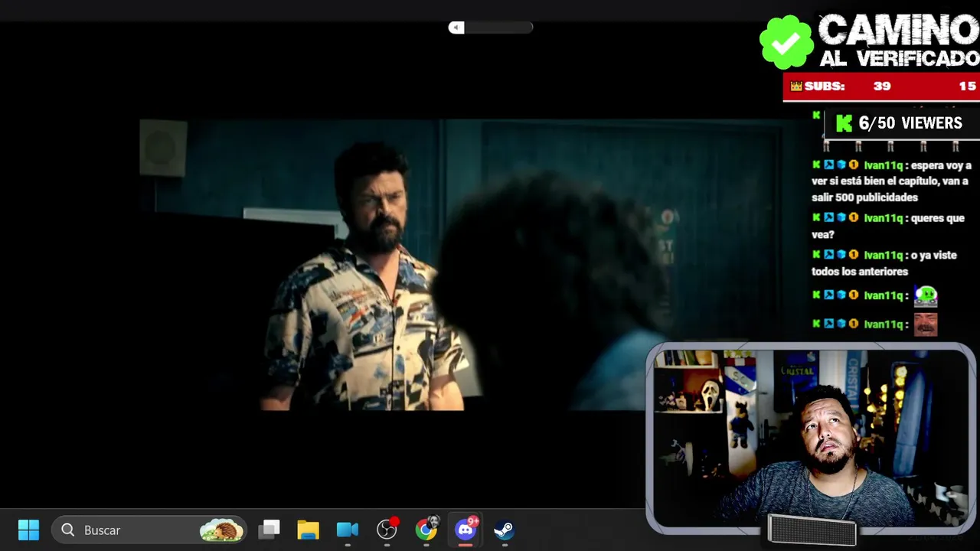Switch to OBS Studio in the taskbar
980x551 pixels.
click(387, 529)
